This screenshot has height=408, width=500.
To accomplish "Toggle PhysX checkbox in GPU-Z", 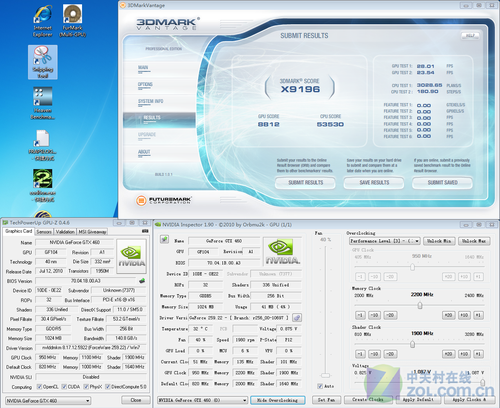I will (x=86, y=387).
